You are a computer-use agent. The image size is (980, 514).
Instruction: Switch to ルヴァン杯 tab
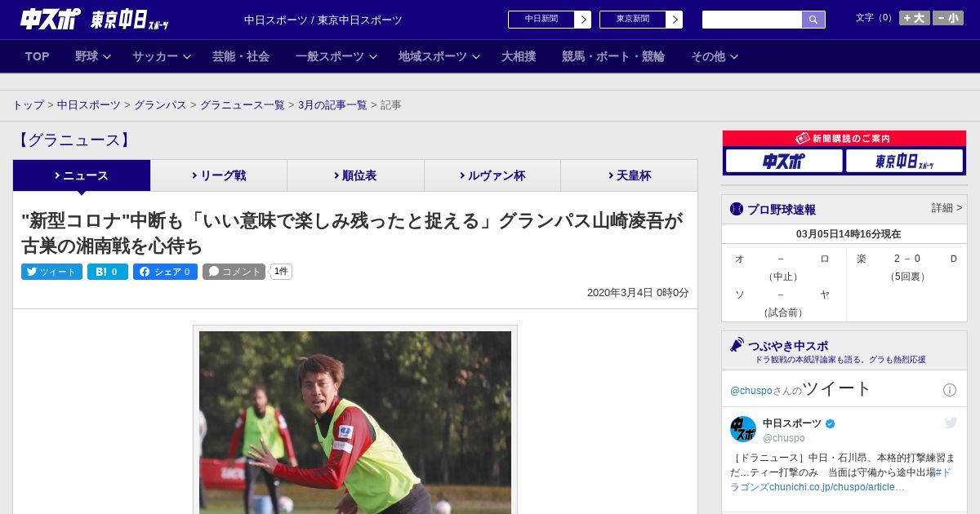[492, 175]
